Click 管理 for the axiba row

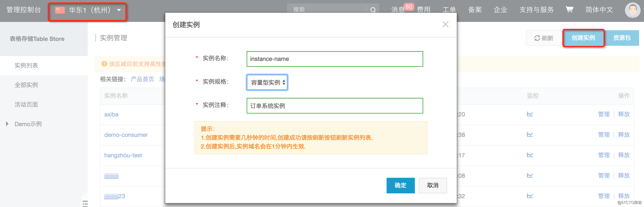[x=604, y=114]
